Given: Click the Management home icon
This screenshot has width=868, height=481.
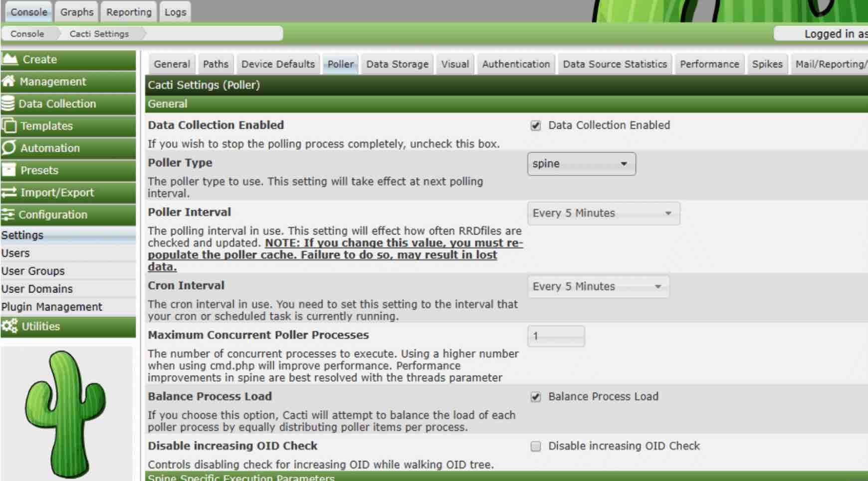Looking at the screenshot, I should pos(8,81).
